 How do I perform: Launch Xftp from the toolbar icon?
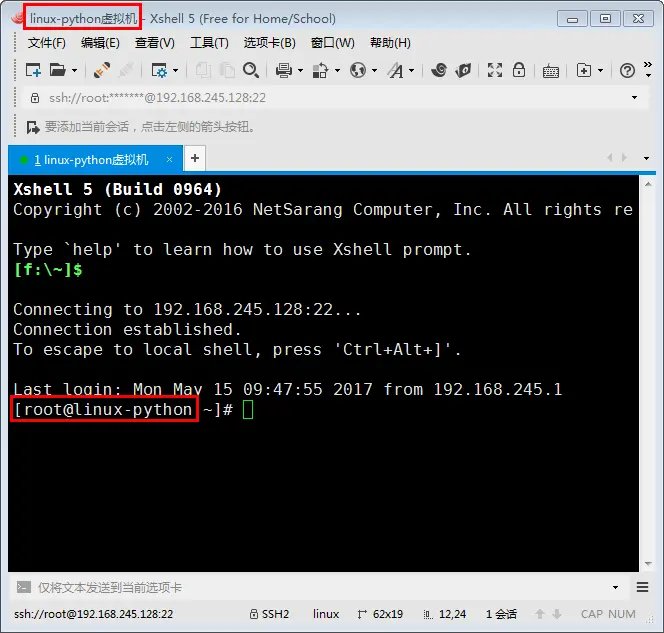click(x=463, y=70)
